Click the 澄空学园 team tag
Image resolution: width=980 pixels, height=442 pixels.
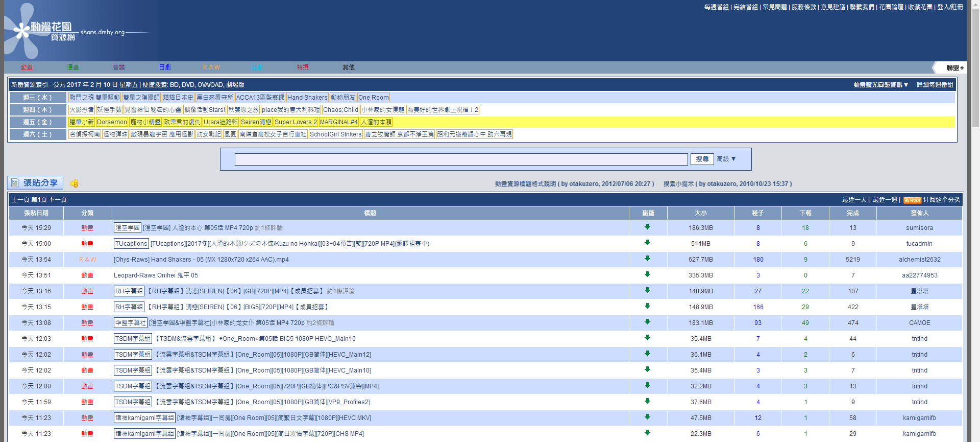(x=128, y=228)
